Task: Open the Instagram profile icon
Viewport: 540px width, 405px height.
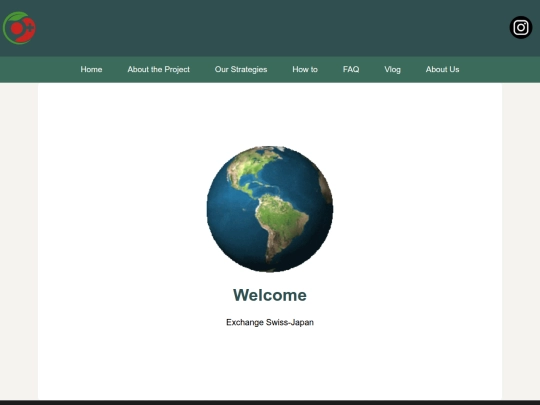Action: (521, 28)
